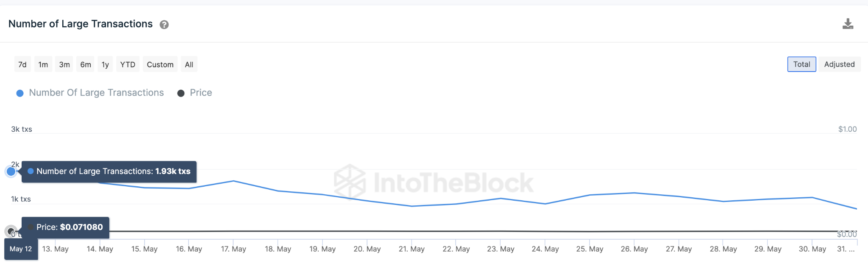Open the Custom date range picker
Screen dimensions: 868x268
[160, 64]
